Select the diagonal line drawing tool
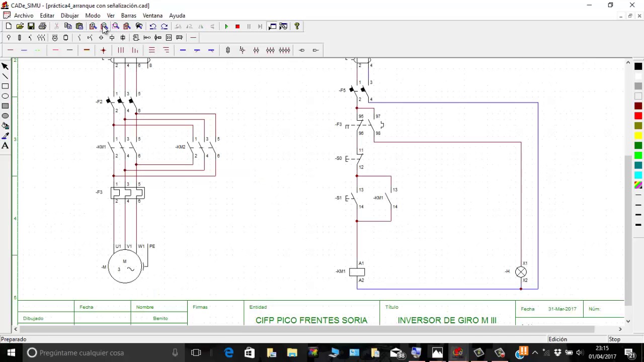Screen dimensions: 644x362 point(5,76)
